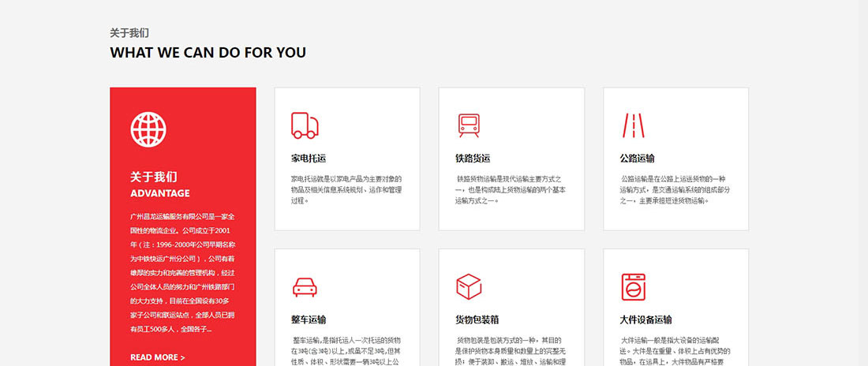Click the 大件设备运输 description paragraph
868x366 pixels.
[675, 351]
